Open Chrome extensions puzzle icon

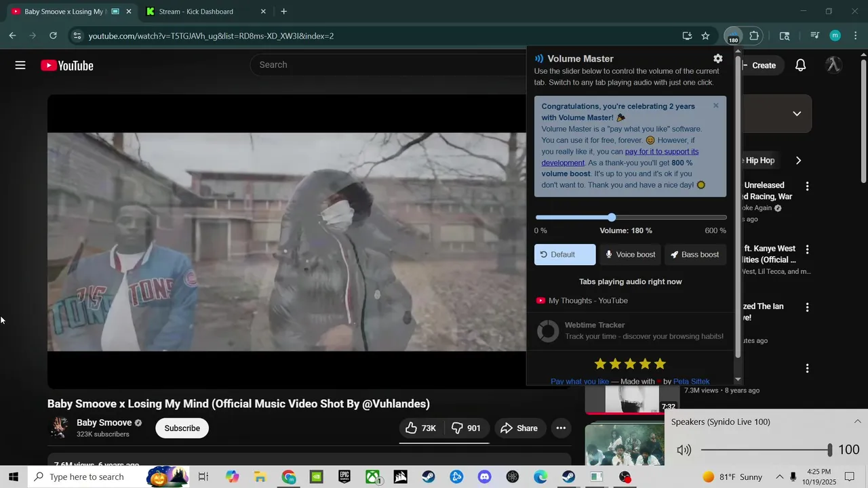[x=754, y=36]
